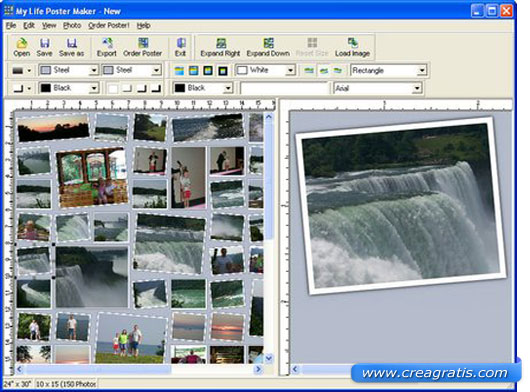Click the poster pane vertical scrollbar thumb
Viewport: 530px width, 392px height.
(x=269, y=181)
